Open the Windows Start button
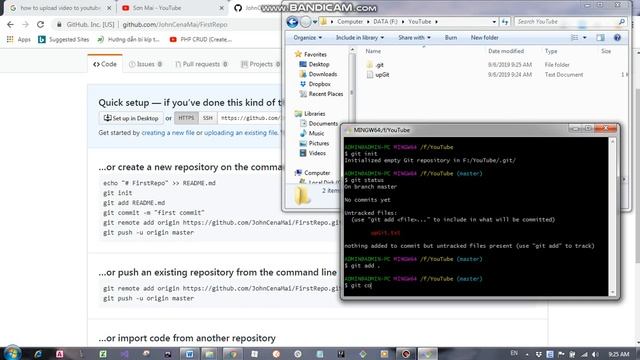 [x=12, y=353]
